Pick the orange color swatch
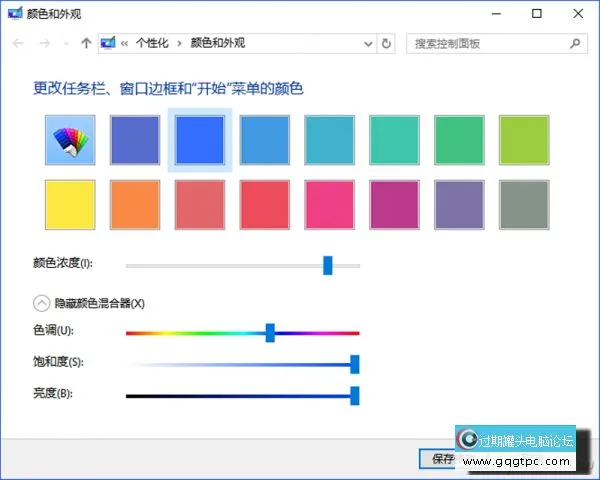 pos(135,205)
